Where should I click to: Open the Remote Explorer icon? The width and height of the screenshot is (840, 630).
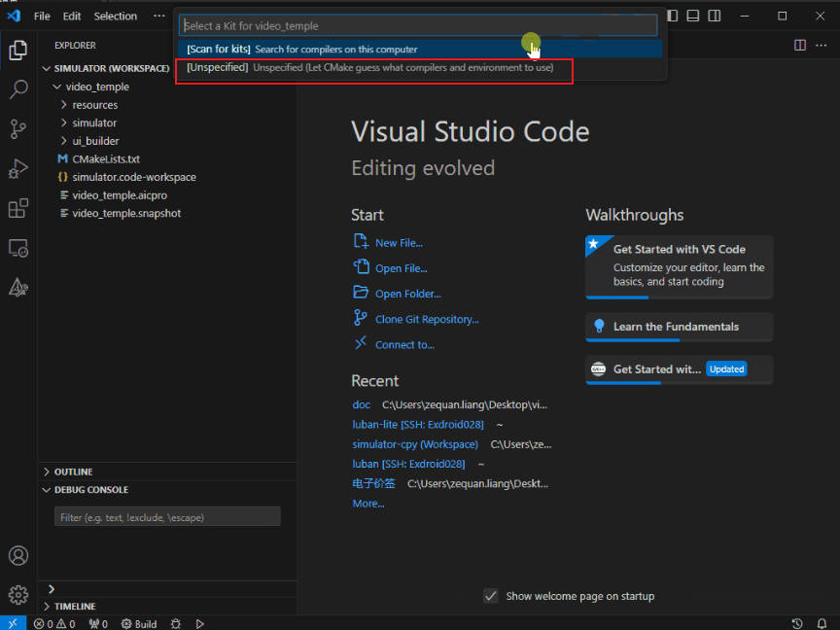[x=18, y=248]
